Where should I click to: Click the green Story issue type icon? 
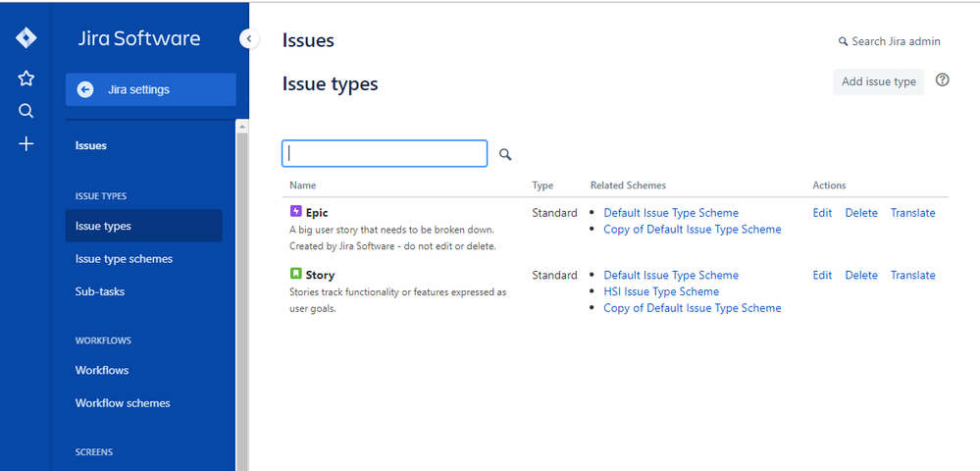pos(296,274)
